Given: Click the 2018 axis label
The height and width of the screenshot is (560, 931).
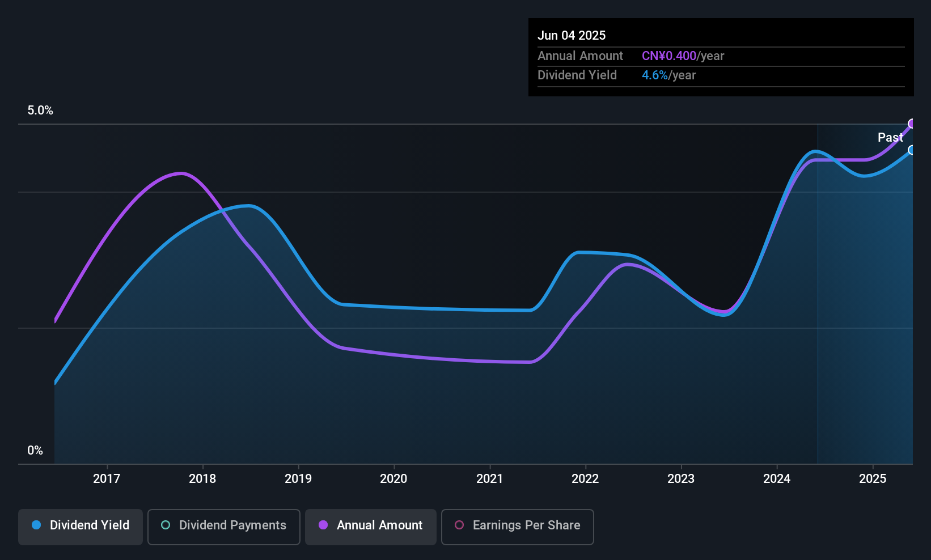Looking at the screenshot, I should tap(202, 479).
